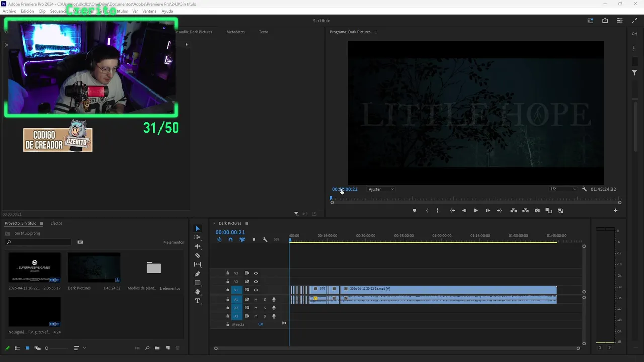644x362 pixels.
Task: Open the workspaces icon in header
Action: (590, 21)
